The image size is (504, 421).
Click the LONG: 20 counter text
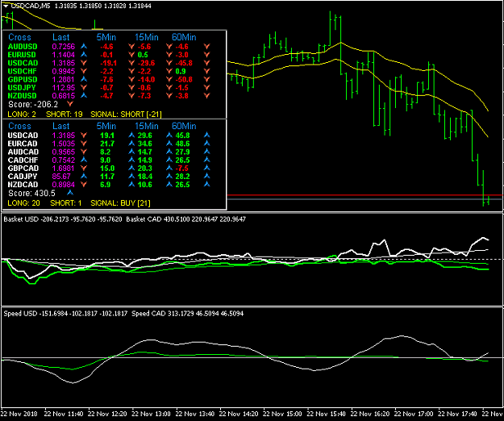tap(23, 203)
